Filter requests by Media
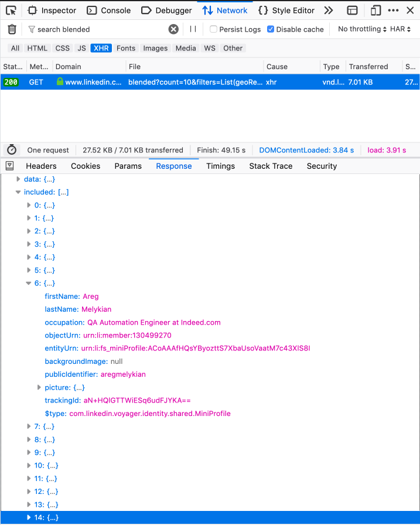 (x=186, y=48)
